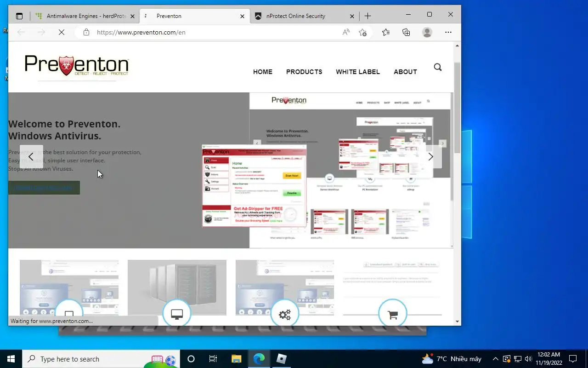
Task: Open the notification center icon
Action: point(573,359)
